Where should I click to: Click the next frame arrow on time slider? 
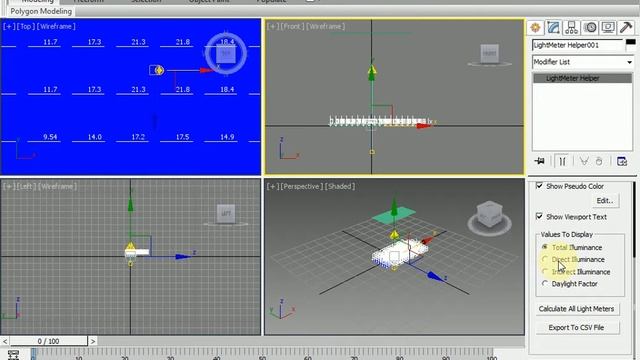pos(93,341)
